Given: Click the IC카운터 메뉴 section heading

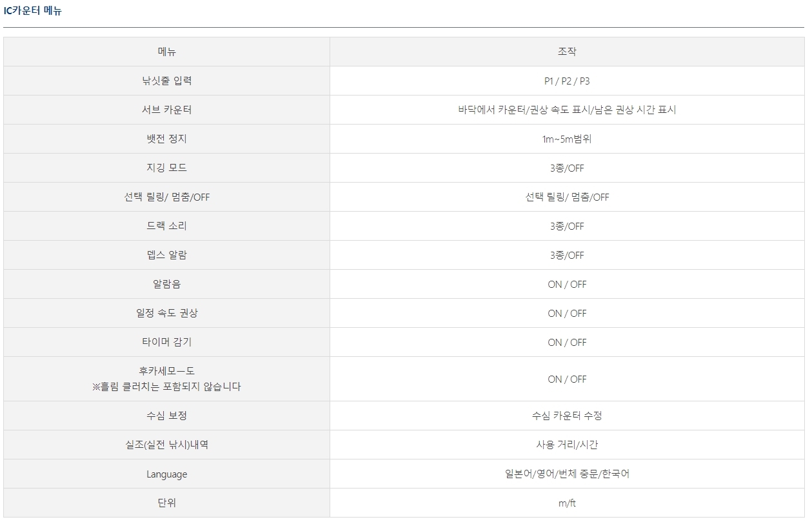Looking at the screenshot, I should [33, 11].
